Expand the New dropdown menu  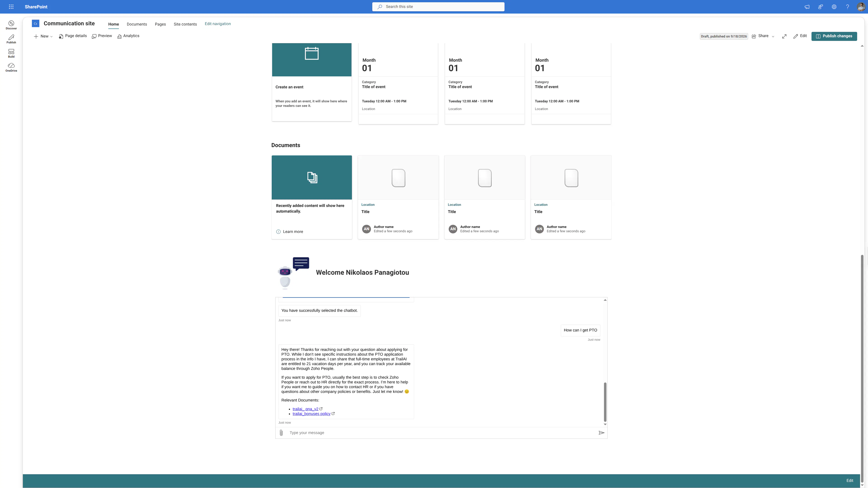coord(43,36)
